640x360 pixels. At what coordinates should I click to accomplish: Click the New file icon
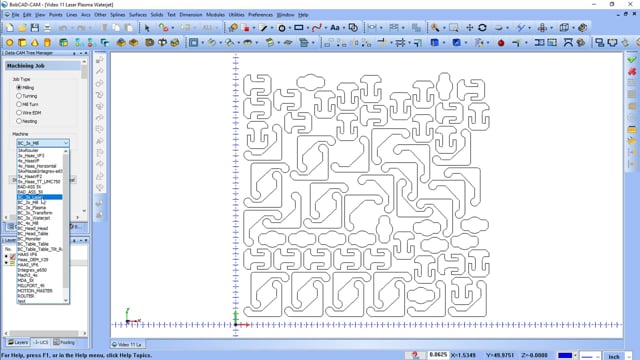[x=9, y=28]
